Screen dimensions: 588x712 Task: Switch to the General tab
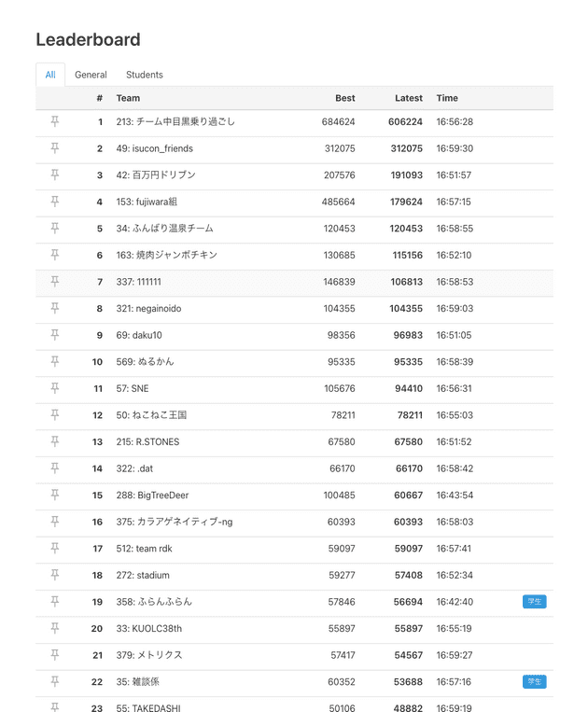click(x=91, y=75)
